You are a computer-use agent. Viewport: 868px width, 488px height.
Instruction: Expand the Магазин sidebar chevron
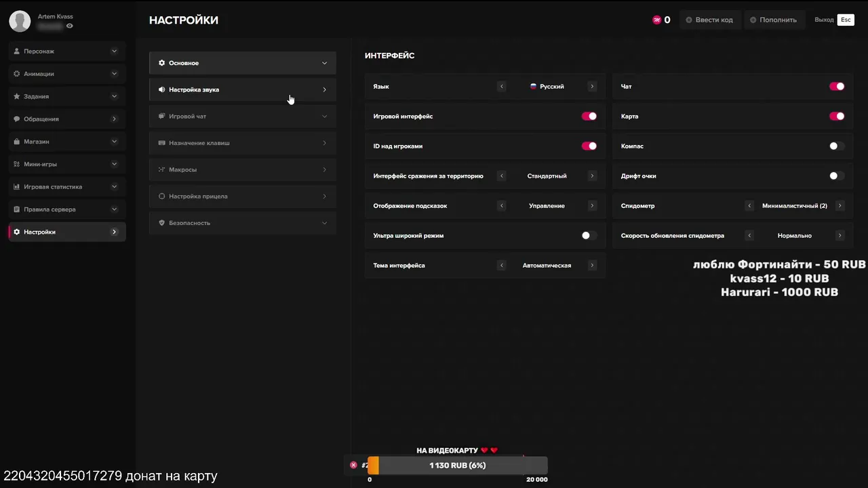[x=114, y=142]
